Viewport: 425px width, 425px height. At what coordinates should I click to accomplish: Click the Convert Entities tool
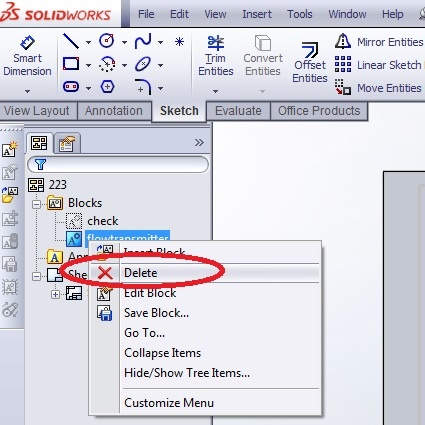[263, 56]
